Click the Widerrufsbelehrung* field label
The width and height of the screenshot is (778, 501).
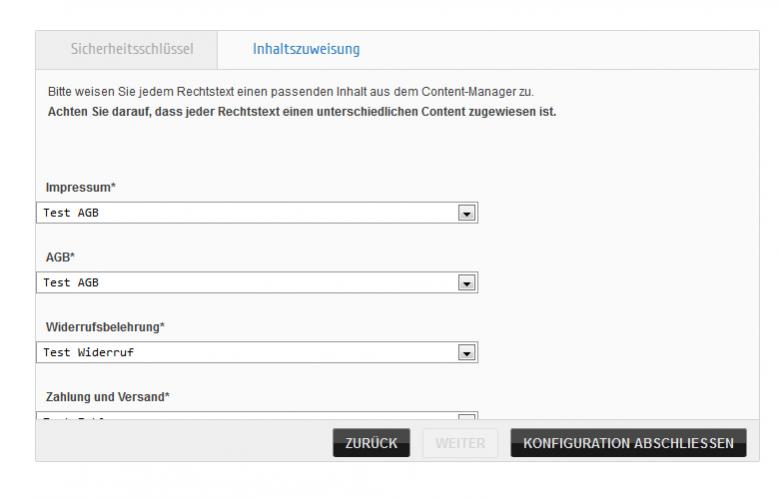pos(105,327)
